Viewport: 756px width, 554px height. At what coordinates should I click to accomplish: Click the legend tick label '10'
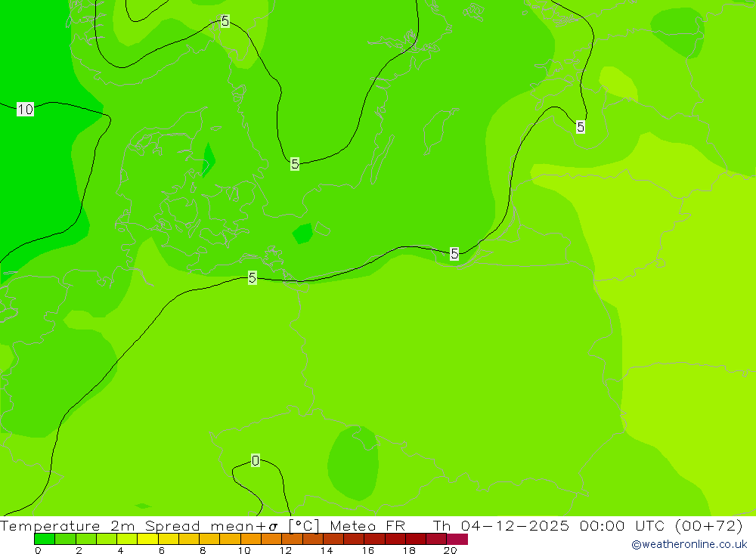tap(244, 550)
